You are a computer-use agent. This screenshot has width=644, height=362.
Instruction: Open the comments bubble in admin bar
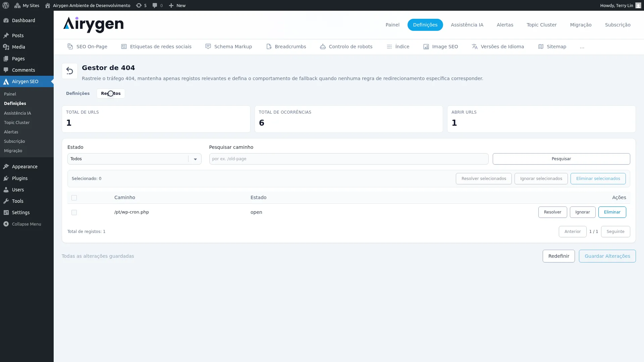point(155,5)
